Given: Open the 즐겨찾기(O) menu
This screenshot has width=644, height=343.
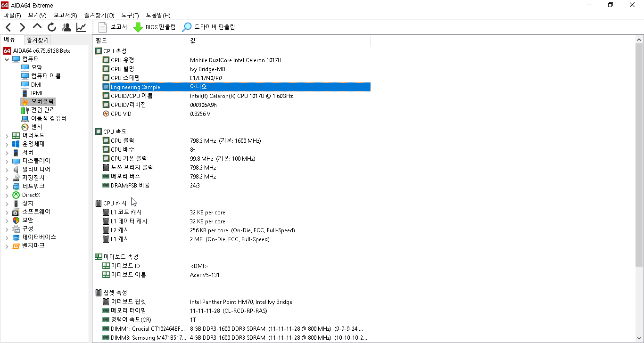Looking at the screenshot, I should point(99,16).
